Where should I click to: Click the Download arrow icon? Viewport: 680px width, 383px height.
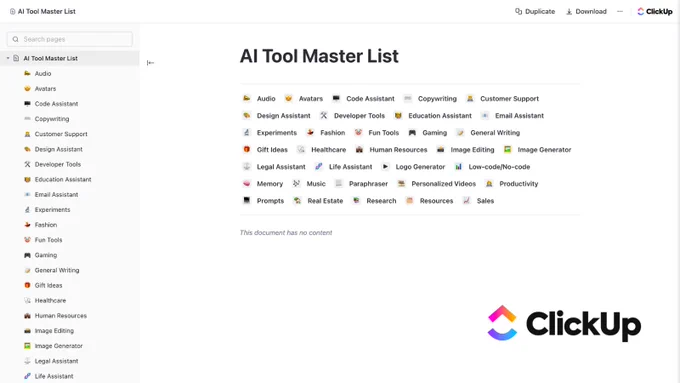569,12
